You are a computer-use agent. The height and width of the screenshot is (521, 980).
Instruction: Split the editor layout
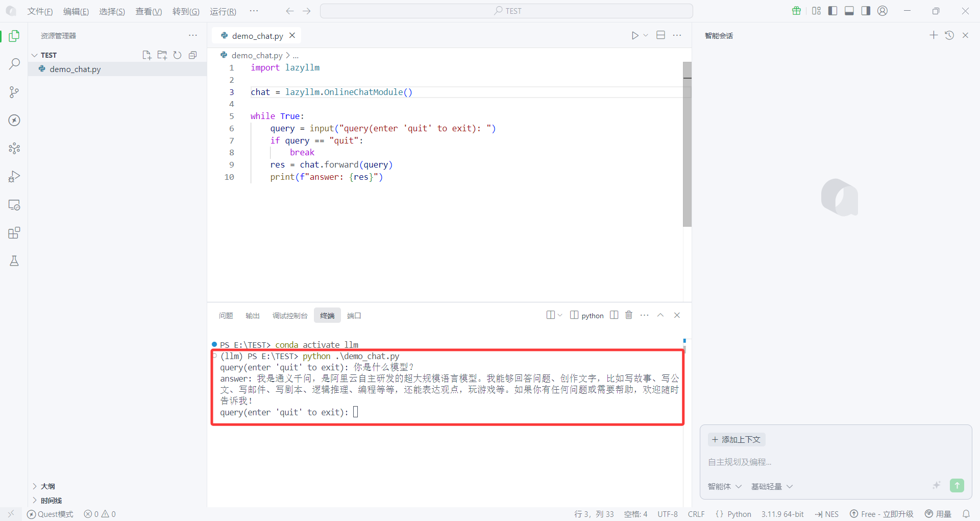coord(661,35)
